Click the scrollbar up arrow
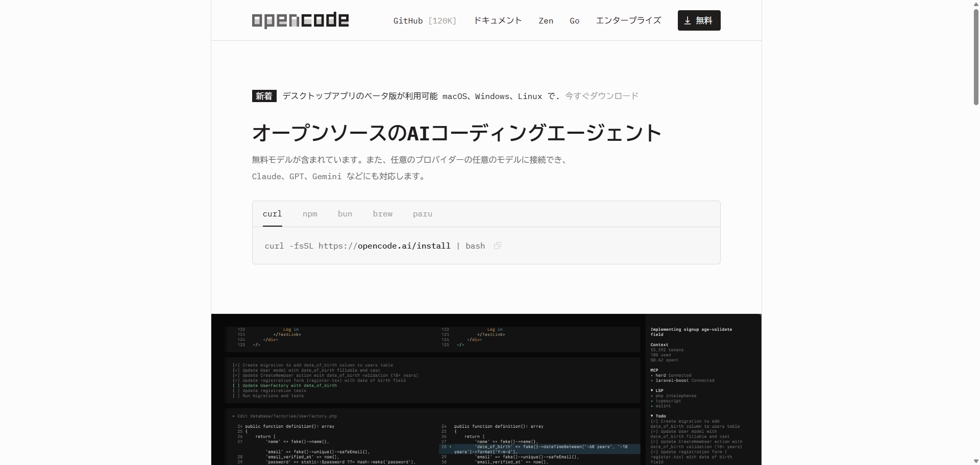Screen dimensions: 980x465 976,4
